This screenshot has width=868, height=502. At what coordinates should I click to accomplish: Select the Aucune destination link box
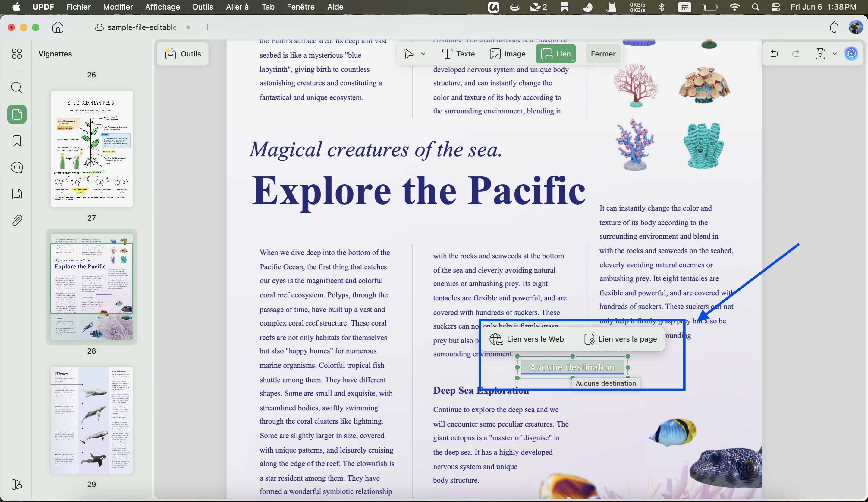[x=572, y=367]
